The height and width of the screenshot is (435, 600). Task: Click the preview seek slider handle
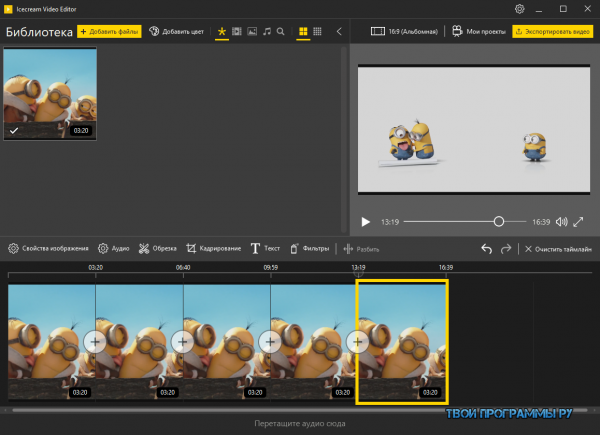pos(499,222)
